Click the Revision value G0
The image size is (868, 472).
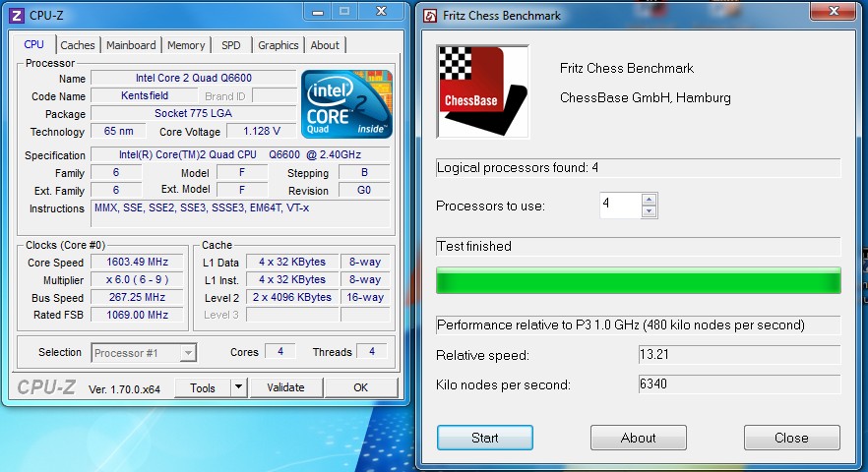point(364,191)
